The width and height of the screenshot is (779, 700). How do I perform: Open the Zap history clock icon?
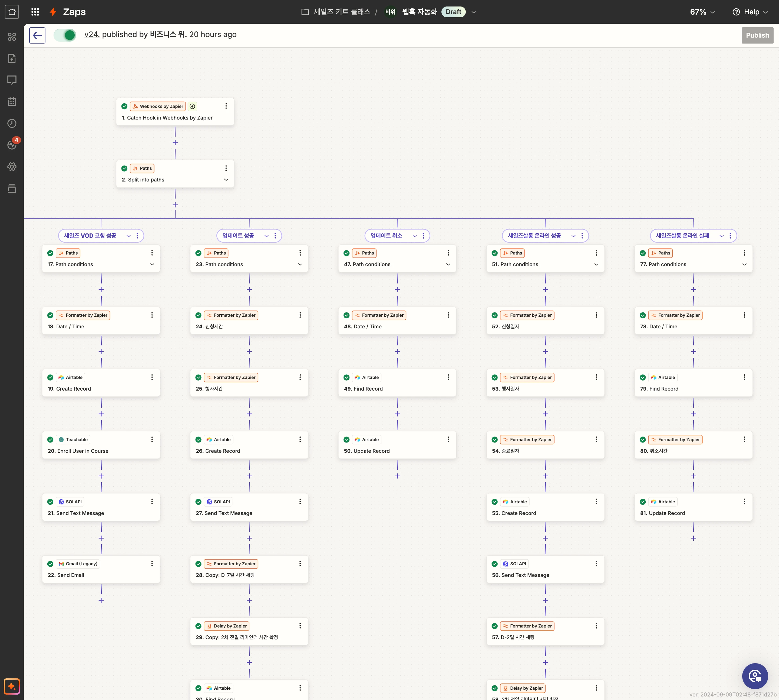[12, 123]
